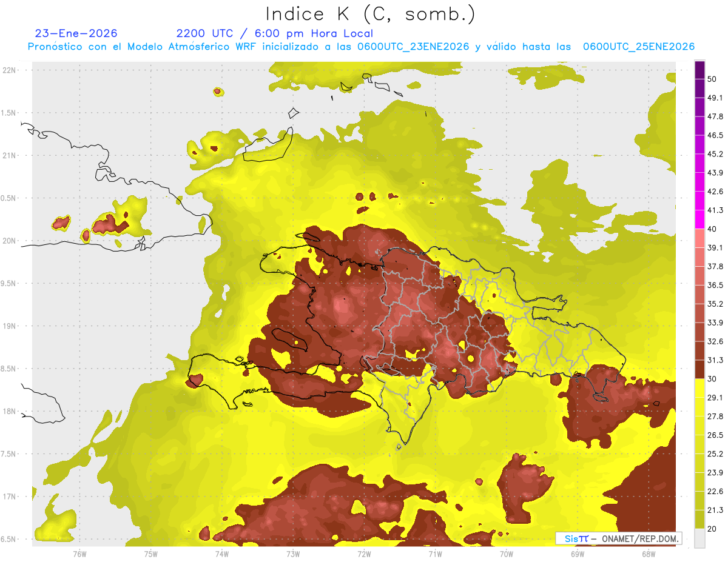Select the '23-Ene-2026' date label

click(76, 33)
